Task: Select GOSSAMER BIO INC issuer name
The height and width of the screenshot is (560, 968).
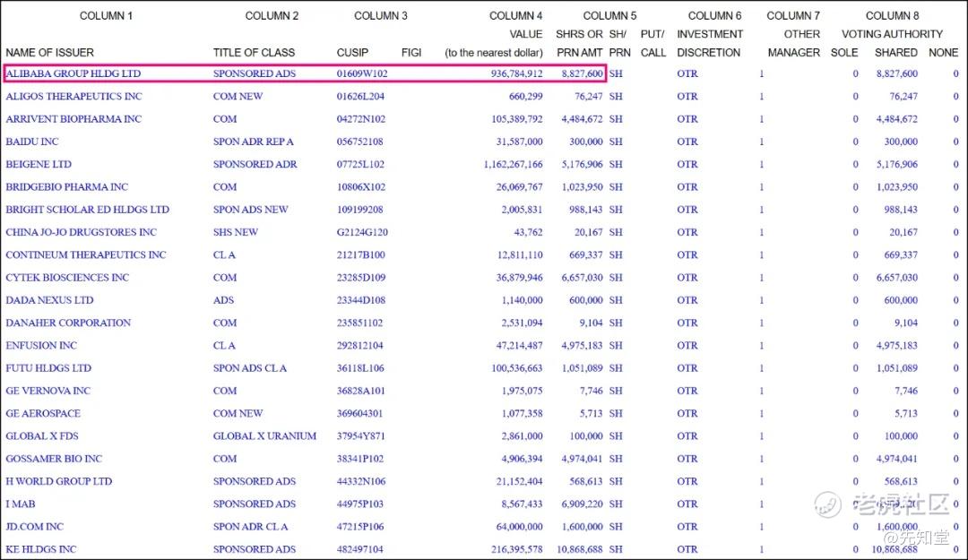Action: (x=54, y=459)
